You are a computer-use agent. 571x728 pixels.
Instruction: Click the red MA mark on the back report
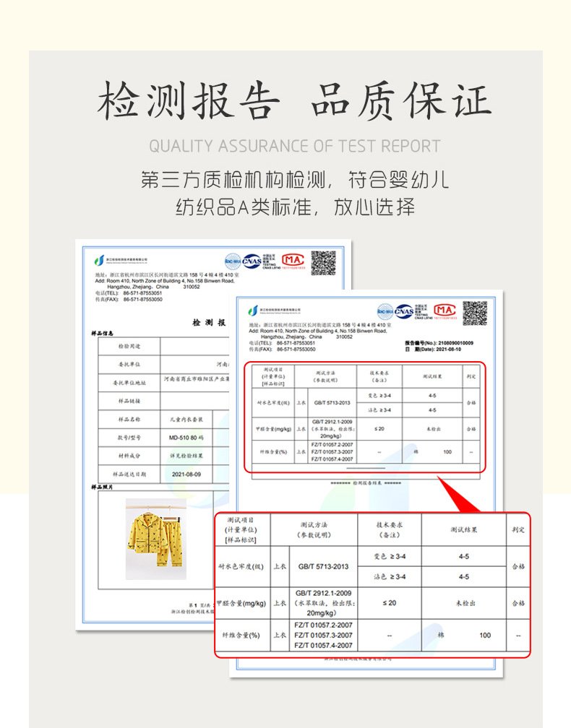click(x=293, y=260)
